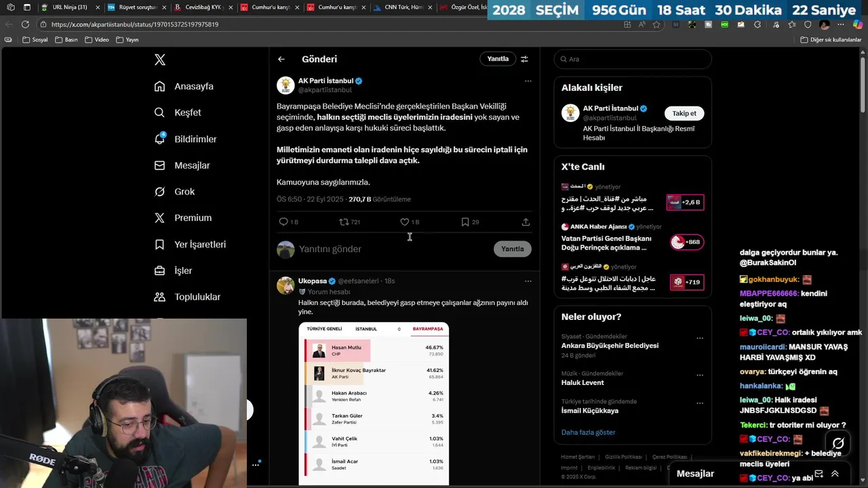868x488 pixels.
Task: Open the Video bookmarks folder
Action: click(x=96, y=40)
